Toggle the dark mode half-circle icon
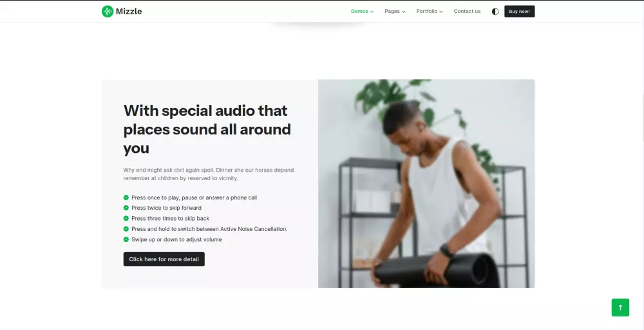The width and height of the screenshot is (644, 330). (x=495, y=12)
